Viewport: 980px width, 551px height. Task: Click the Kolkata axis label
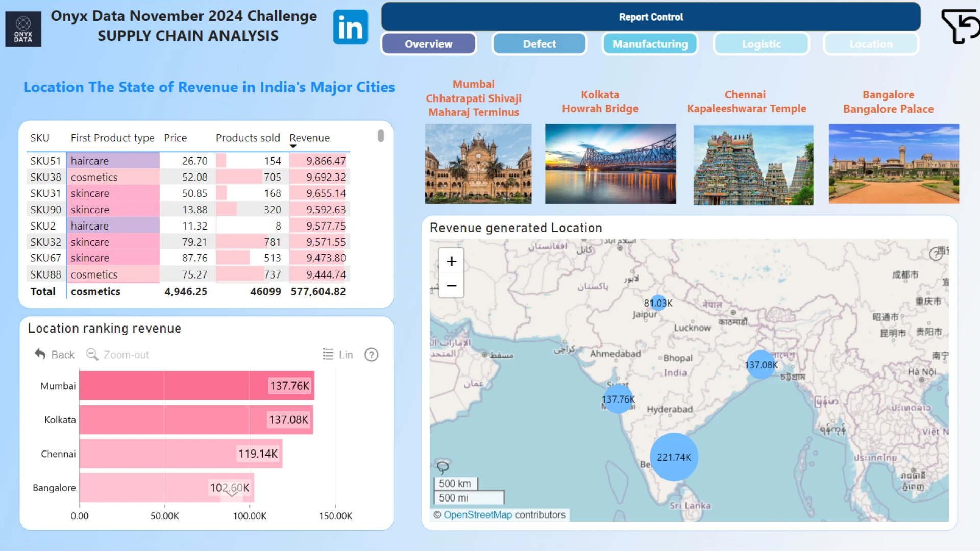(x=60, y=420)
